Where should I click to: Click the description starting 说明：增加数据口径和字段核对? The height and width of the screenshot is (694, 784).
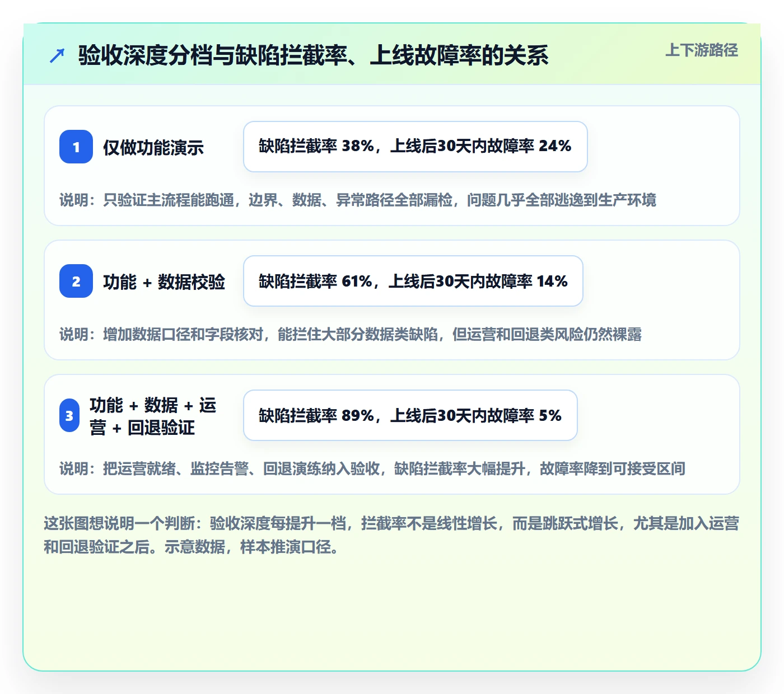[351, 334]
